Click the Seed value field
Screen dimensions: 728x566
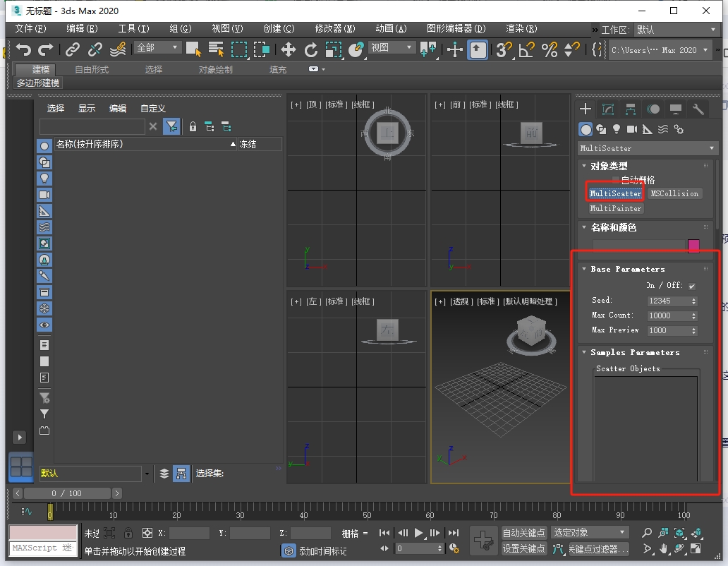[x=668, y=301]
